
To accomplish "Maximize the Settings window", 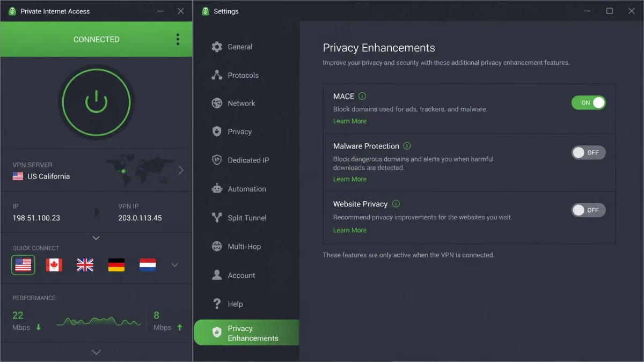I will coord(610,11).
